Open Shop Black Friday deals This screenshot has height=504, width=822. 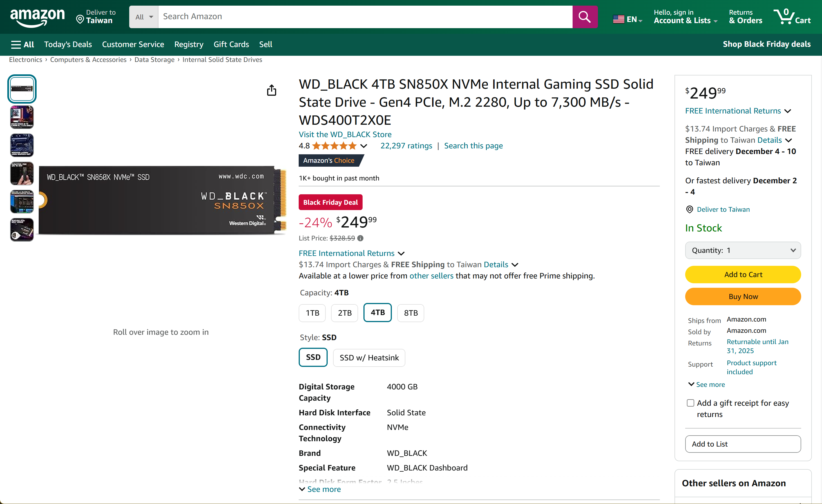(x=767, y=44)
